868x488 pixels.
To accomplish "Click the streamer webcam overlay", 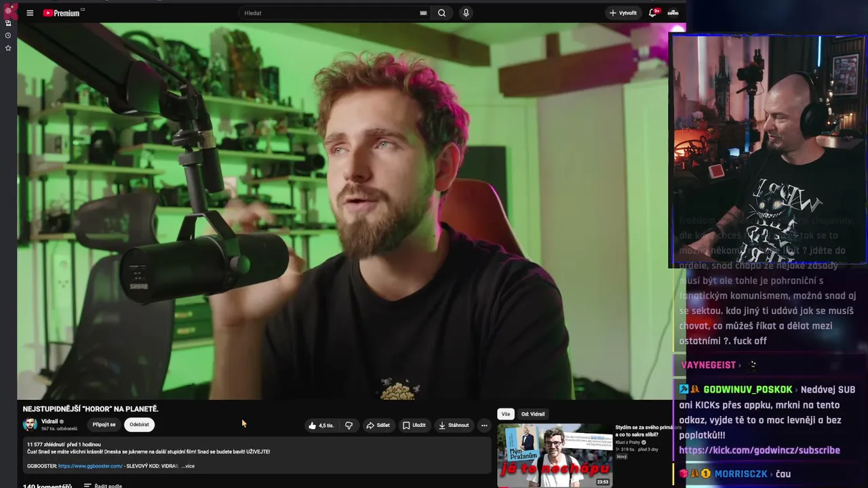I will 769,149.
